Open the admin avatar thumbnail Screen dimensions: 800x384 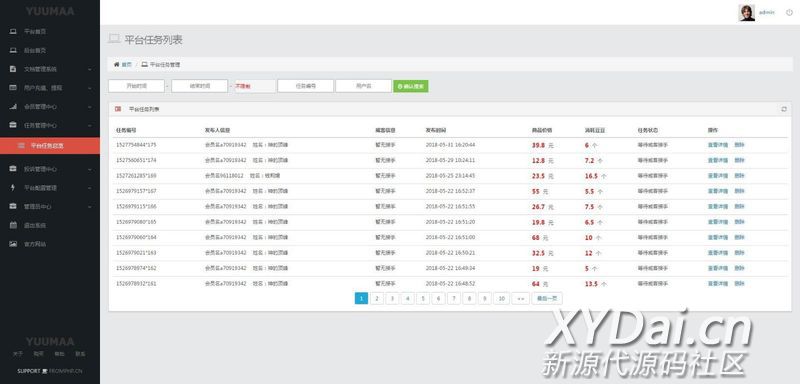(x=746, y=13)
